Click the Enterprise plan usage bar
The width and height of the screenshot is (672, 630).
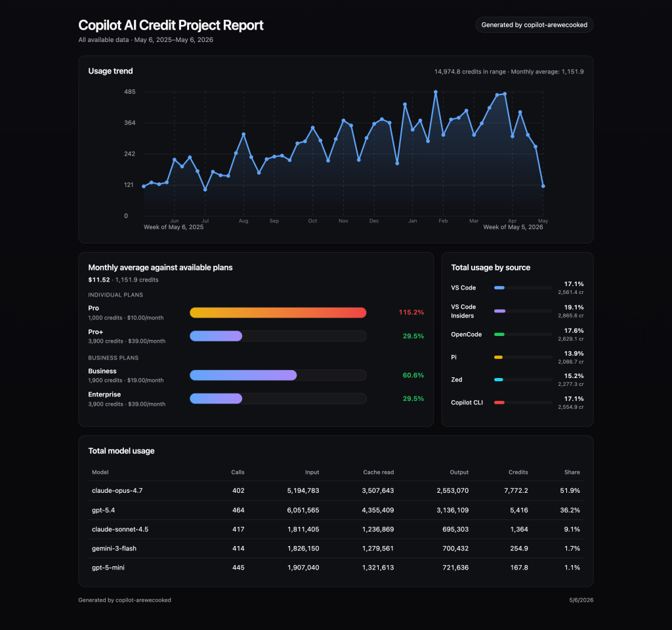(278, 398)
